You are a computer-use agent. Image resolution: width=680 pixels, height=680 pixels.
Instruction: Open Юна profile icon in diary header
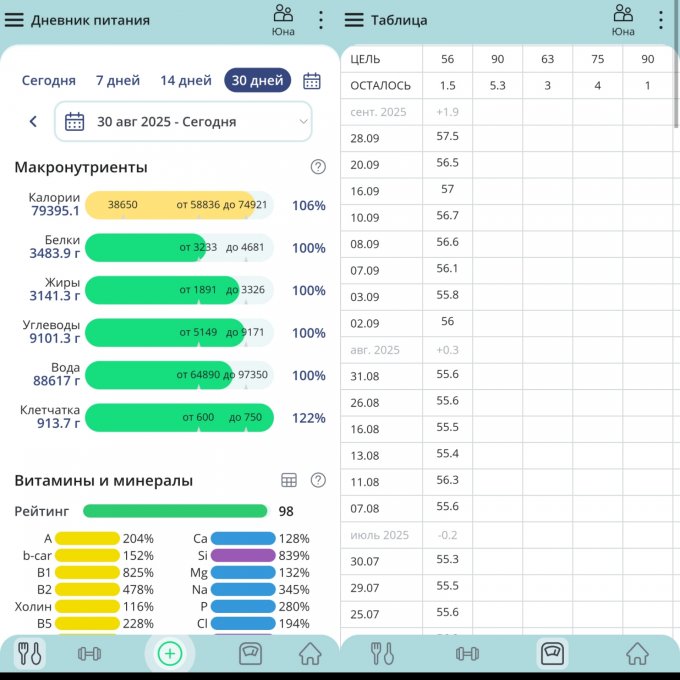coord(283,19)
